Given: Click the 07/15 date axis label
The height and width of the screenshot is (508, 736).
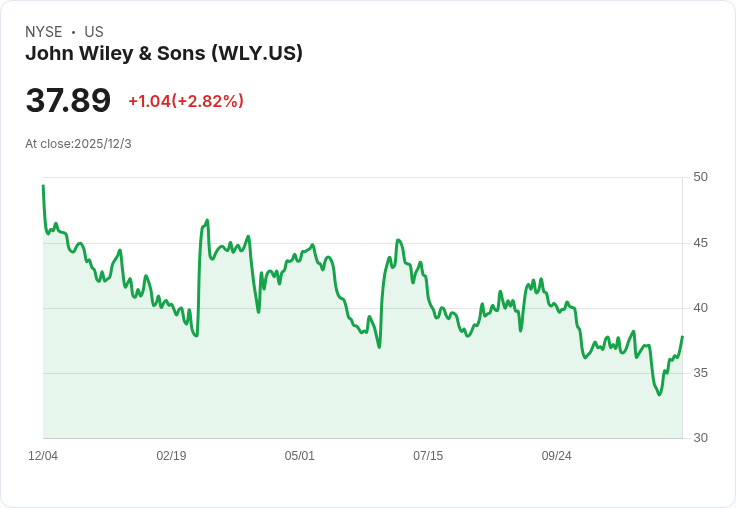Looking at the screenshot, I should 428,456.
